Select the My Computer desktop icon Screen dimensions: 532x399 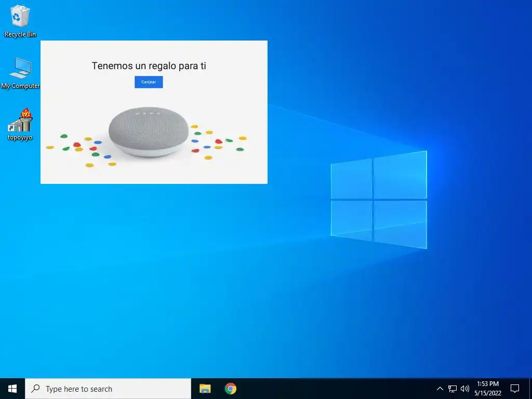coord(20,73)
